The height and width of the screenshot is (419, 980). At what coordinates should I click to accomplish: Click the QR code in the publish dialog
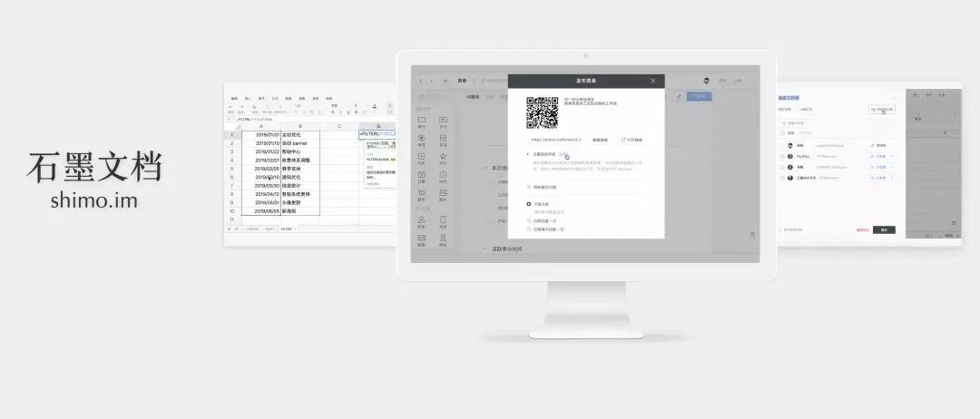point(542,112)
